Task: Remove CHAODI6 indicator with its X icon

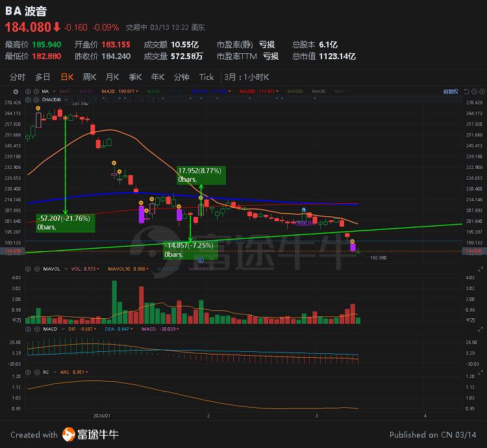Action: 36,99
